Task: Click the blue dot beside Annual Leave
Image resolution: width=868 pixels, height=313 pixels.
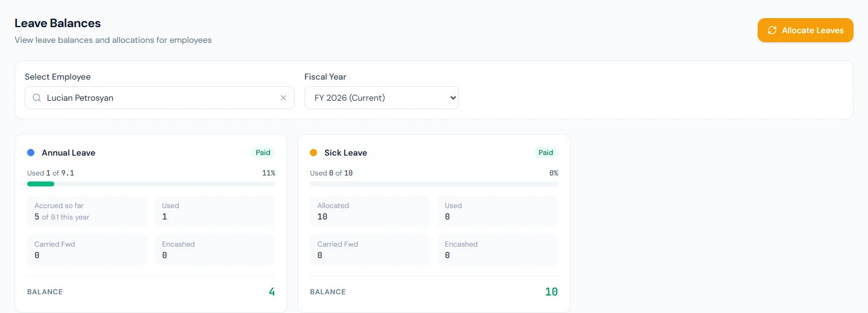Action: tap(31, 153)
